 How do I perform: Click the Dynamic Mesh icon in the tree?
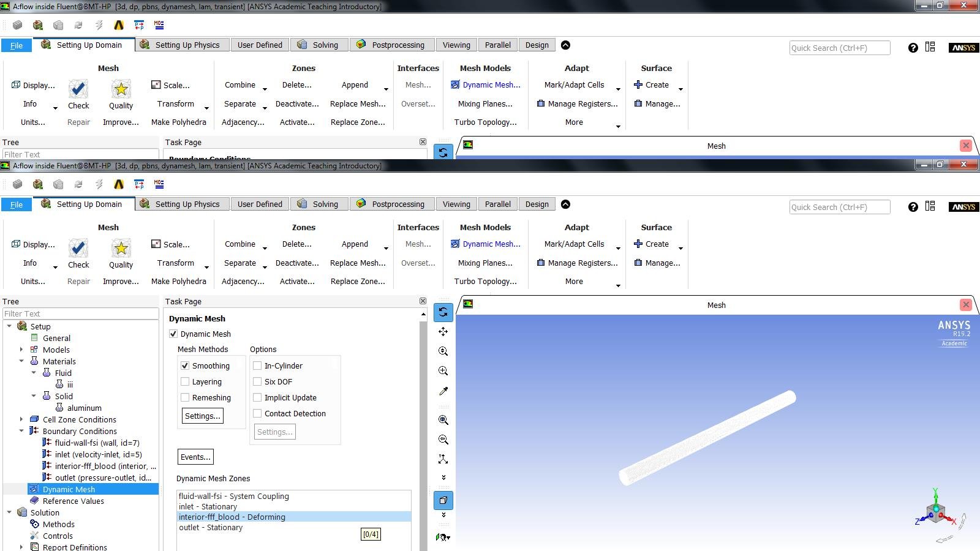click(34, 489)
